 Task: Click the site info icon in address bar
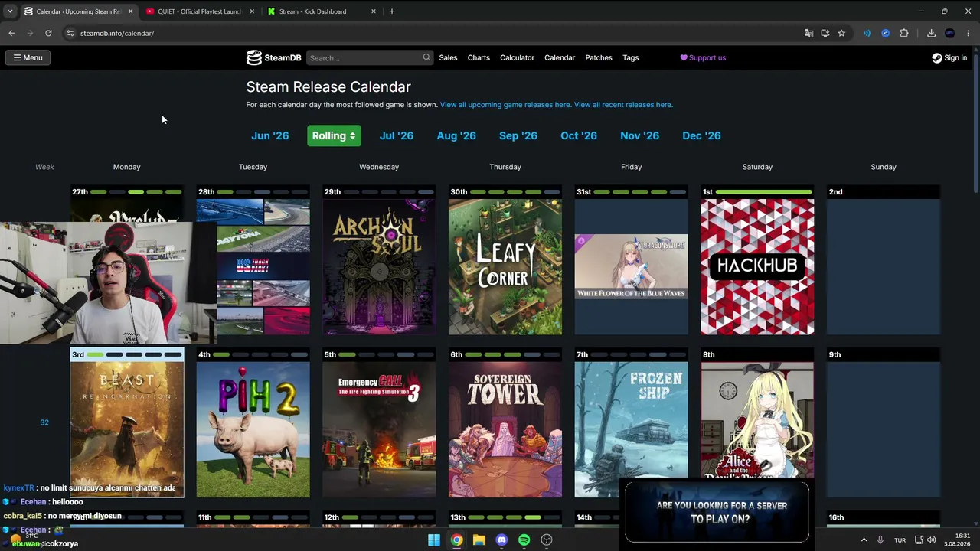pyautogui.click(x=70, y=33)
